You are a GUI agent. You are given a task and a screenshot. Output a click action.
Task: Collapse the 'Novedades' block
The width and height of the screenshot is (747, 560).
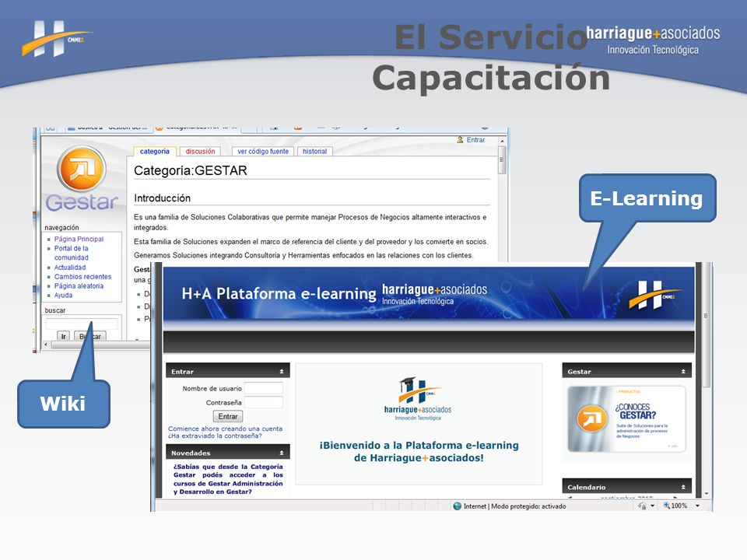click(282, 453)
